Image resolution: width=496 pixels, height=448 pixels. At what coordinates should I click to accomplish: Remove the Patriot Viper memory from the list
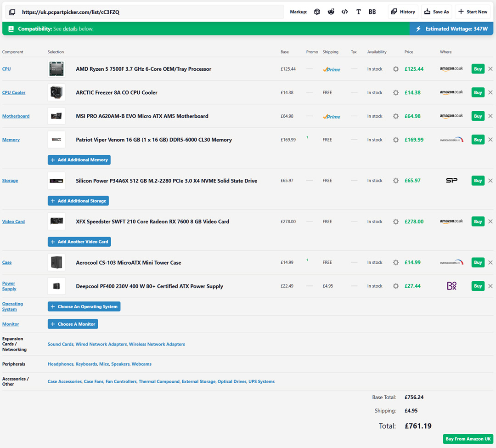click(490, 140)
